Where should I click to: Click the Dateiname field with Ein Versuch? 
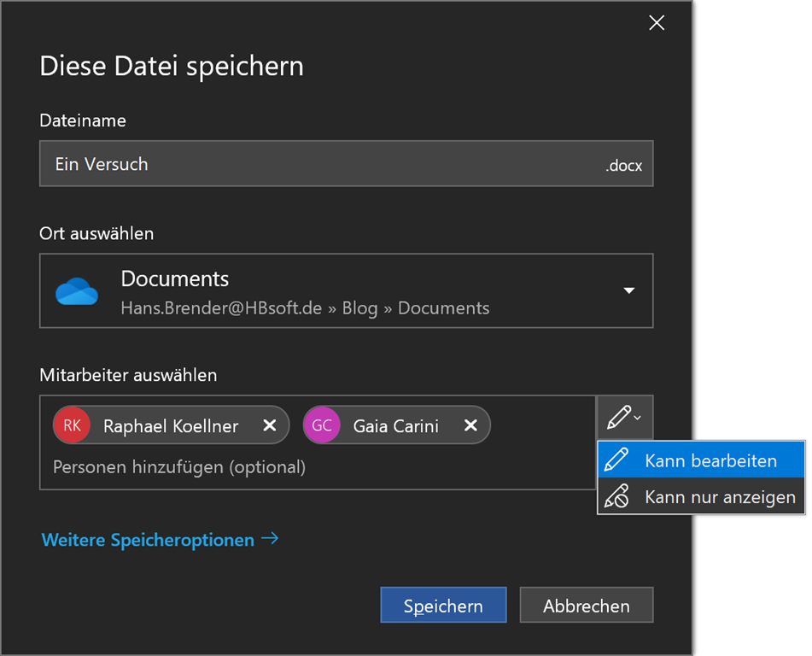[x=324, y=164]
